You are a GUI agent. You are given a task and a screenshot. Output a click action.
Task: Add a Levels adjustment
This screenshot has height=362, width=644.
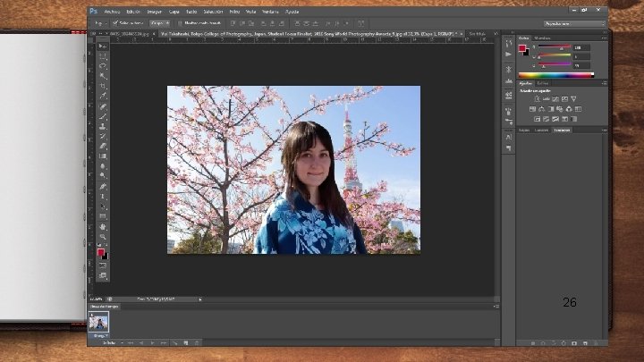point(546,99)
